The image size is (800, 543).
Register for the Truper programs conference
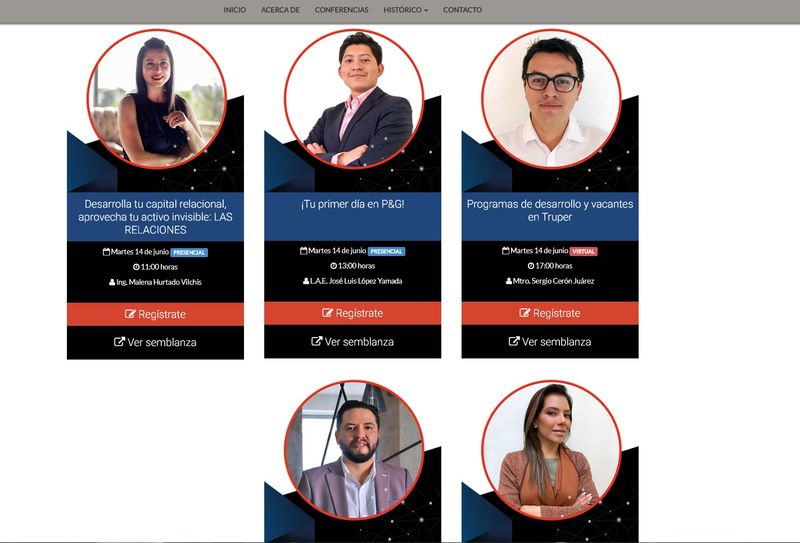(550, 313)
